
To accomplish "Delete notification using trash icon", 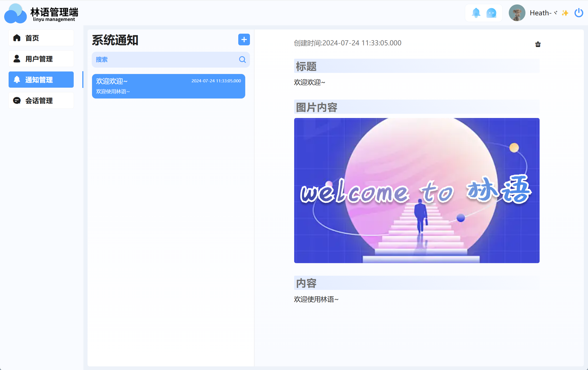I will point(538,44).
